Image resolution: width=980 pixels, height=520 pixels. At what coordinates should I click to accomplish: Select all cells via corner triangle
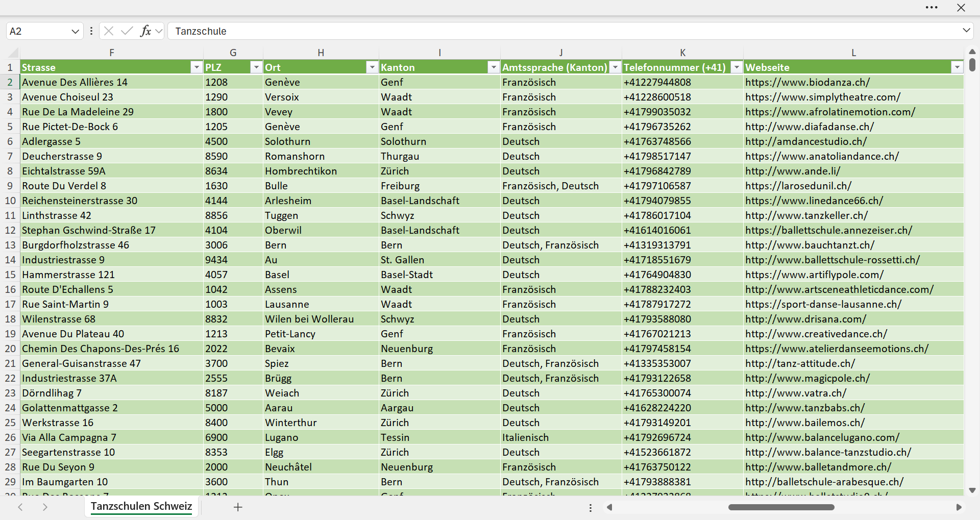point(13,53)
